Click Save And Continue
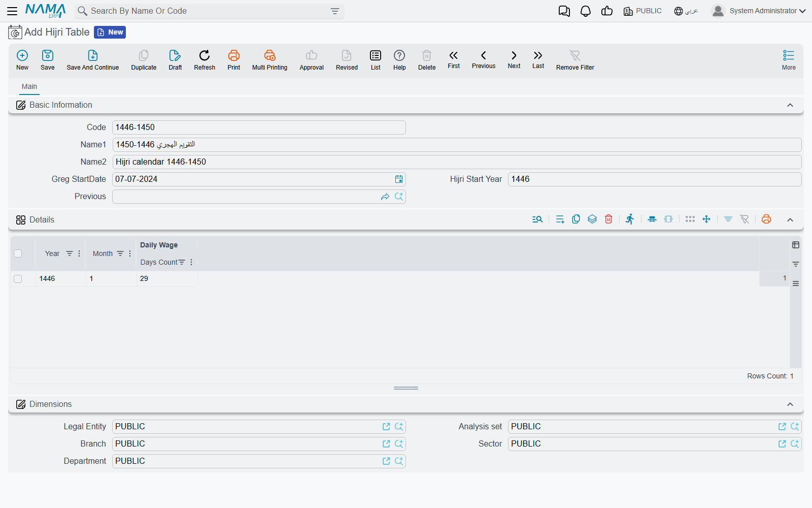The image size is (812, 508). tap(93, 60)
